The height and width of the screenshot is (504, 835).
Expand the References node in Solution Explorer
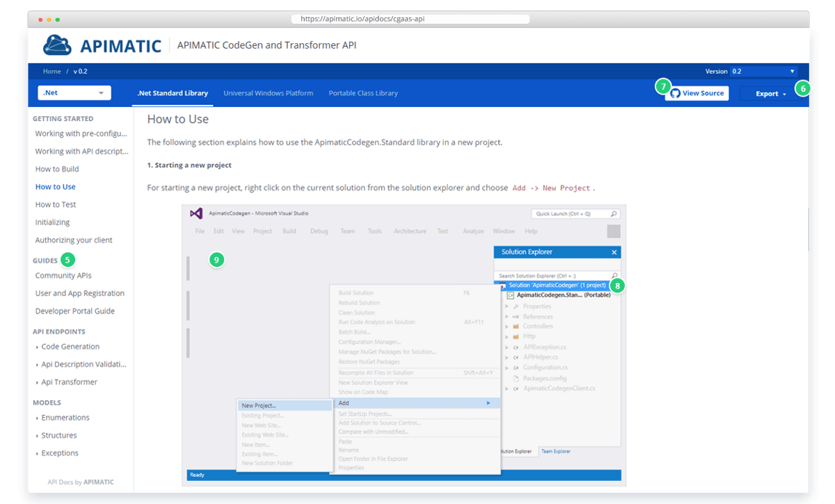pyautogui.click(x=507, y=317)
